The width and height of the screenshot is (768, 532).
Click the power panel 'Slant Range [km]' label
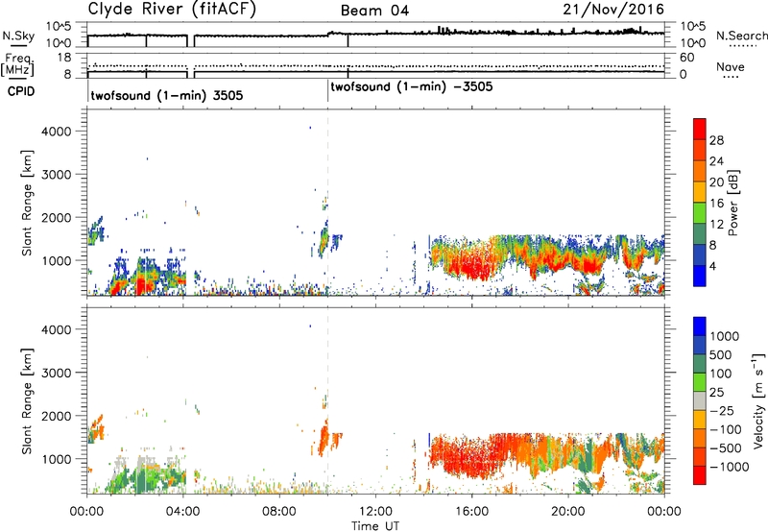27,203
